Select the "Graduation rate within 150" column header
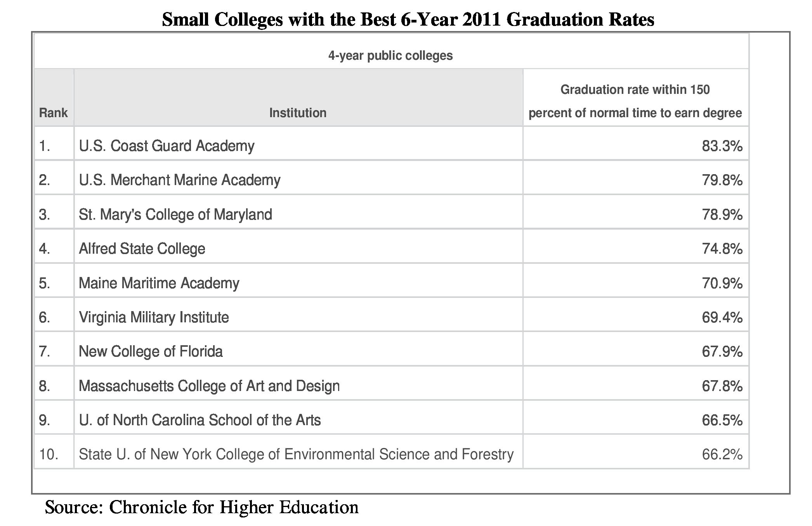The image size is (812, 526). [635, 90]
